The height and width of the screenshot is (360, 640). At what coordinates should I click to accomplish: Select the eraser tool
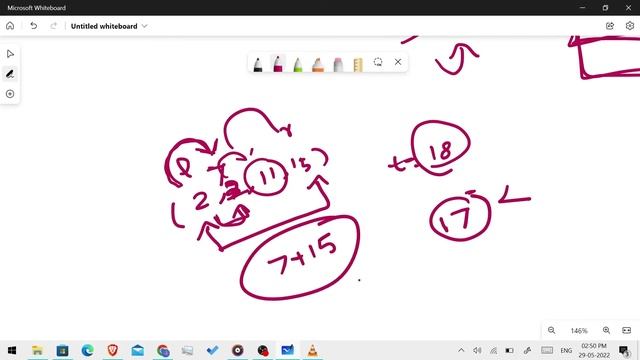pos(338,64)
